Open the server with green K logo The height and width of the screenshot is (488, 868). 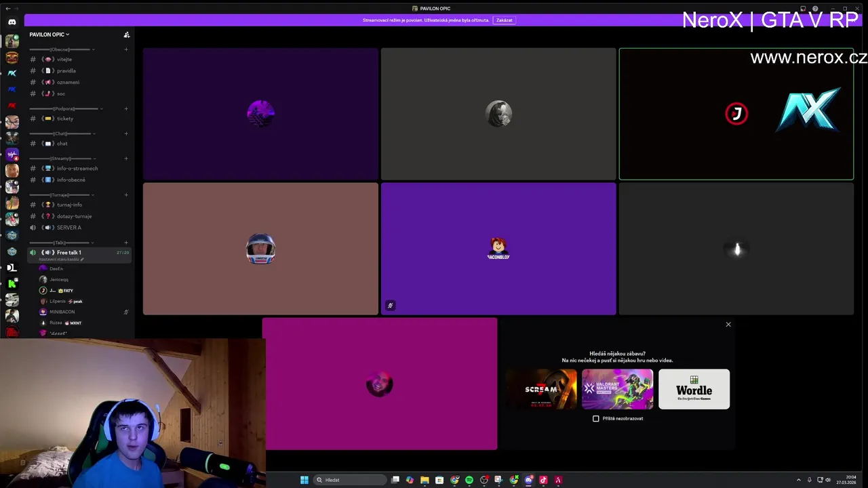click(x=12, y=283)
